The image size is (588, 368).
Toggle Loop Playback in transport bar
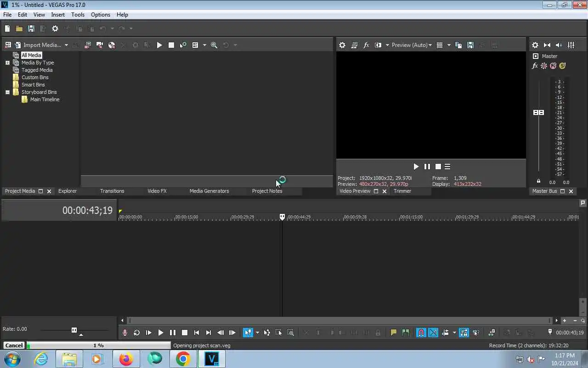click(137, 333)
